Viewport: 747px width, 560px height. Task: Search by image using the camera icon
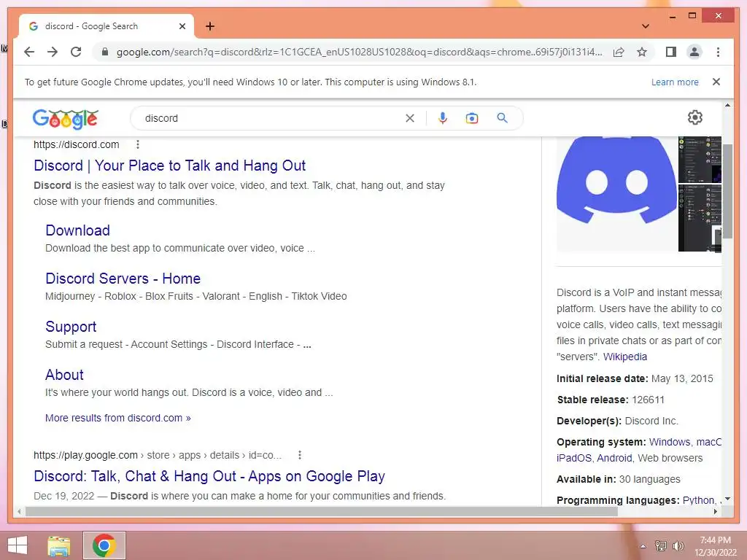point(472,118)
